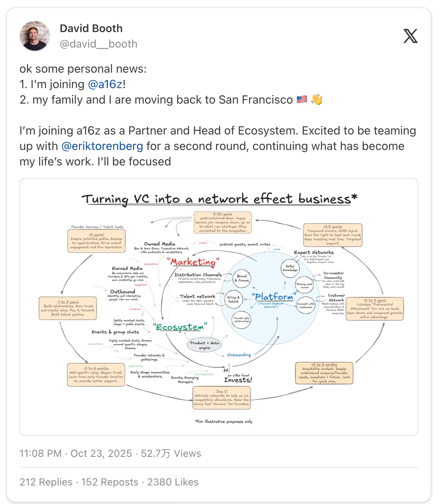Click the X logo icon
This screenshot has height=504, width=440.
pos(410,36)
